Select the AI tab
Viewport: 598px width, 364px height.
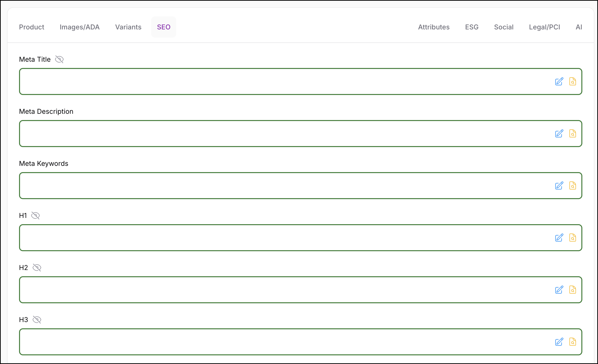click(x=578, y=27)
